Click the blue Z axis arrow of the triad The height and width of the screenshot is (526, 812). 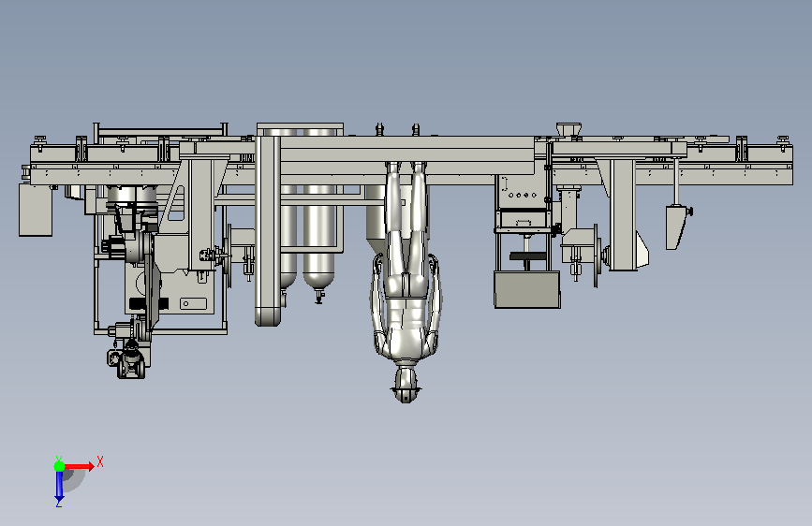[x=59, y=487]
